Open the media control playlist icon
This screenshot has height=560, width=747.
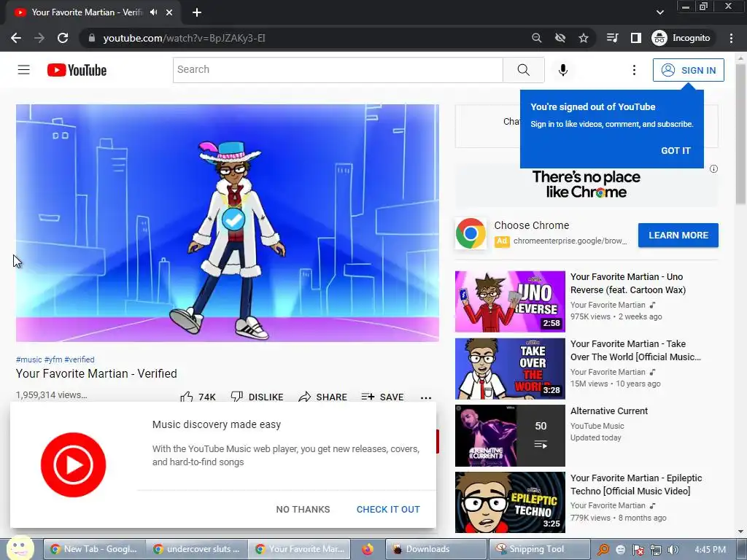coord(612,38)
